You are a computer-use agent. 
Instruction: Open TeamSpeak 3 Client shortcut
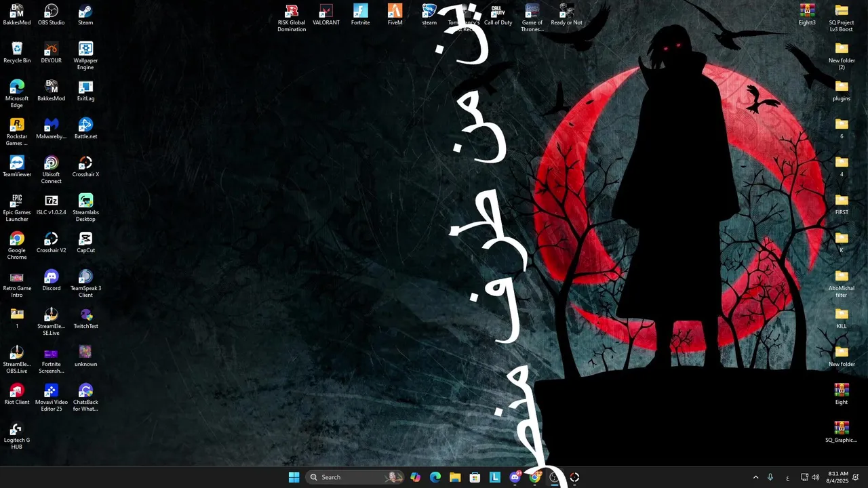85,284
